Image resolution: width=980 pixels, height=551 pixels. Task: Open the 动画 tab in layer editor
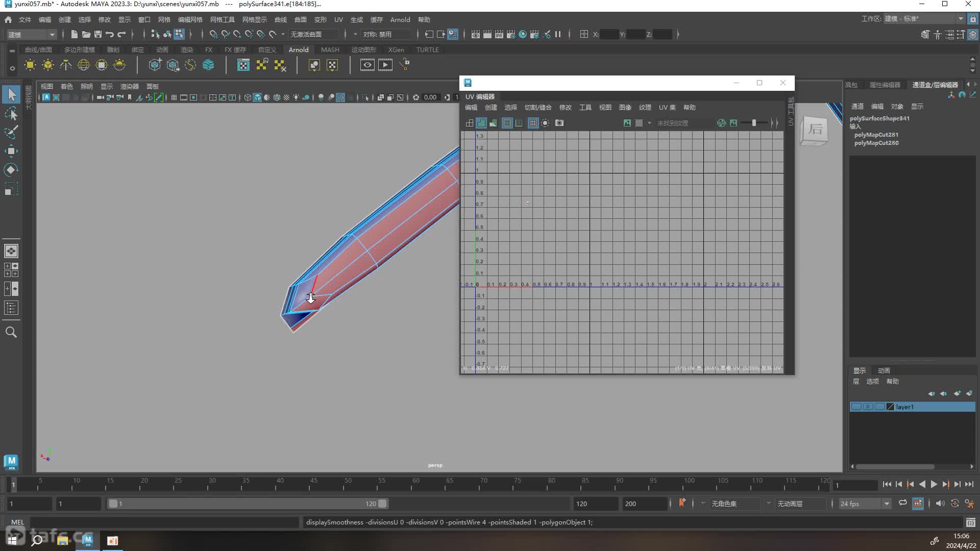click(884, 370)
